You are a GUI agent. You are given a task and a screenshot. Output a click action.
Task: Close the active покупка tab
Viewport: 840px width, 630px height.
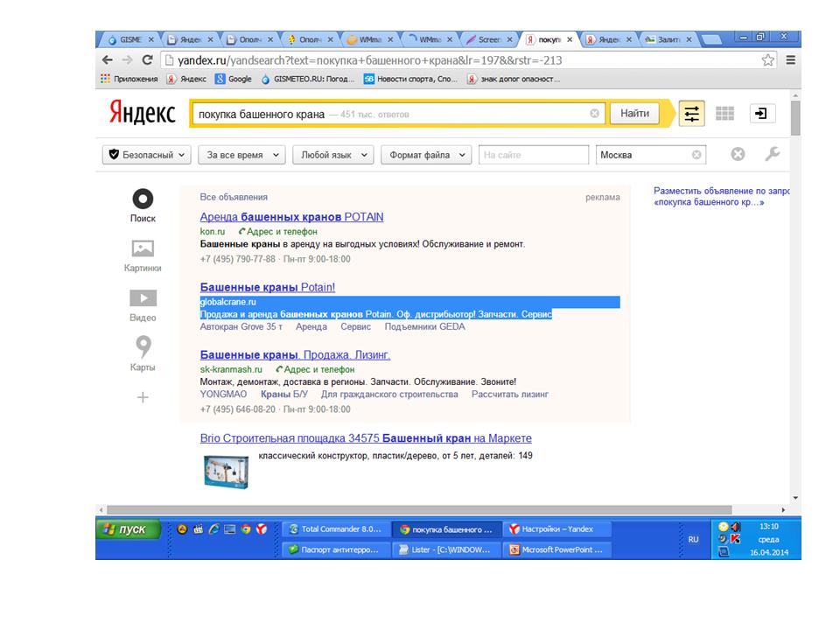tap(570, 39)
